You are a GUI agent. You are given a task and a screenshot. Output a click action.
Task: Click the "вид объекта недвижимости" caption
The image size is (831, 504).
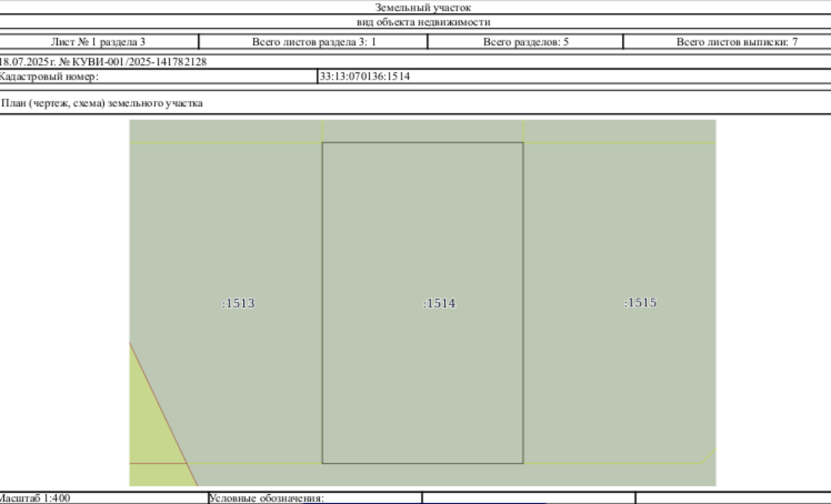424,22
